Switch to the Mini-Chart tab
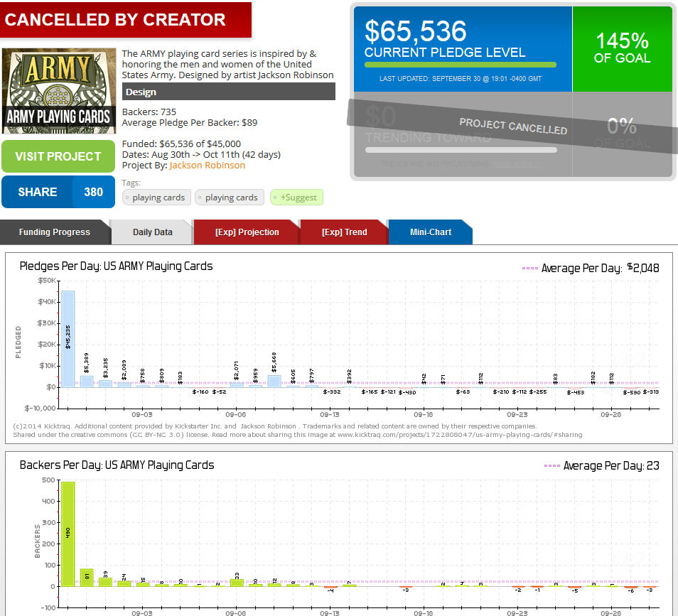Viewport: 678px width, 616px height. tap(430, 232)
